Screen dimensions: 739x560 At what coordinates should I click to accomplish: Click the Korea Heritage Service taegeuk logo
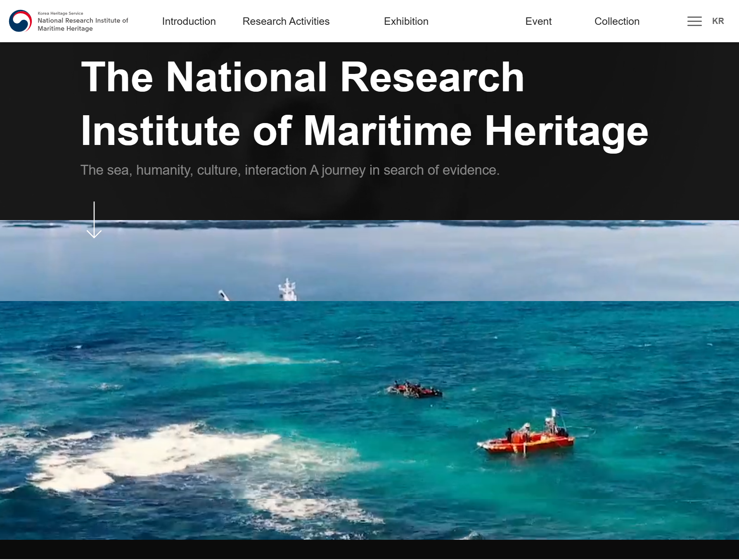click(20, 21)
